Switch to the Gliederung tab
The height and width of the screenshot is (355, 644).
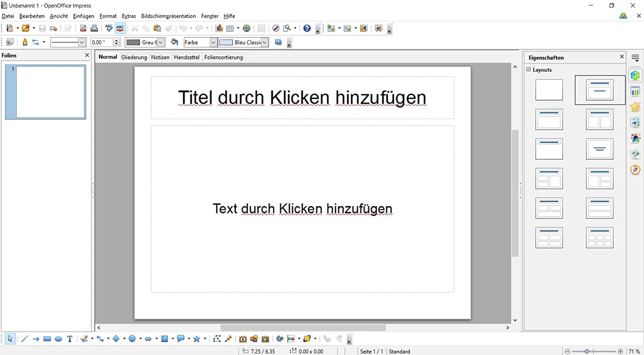click(x=134, y=57)
